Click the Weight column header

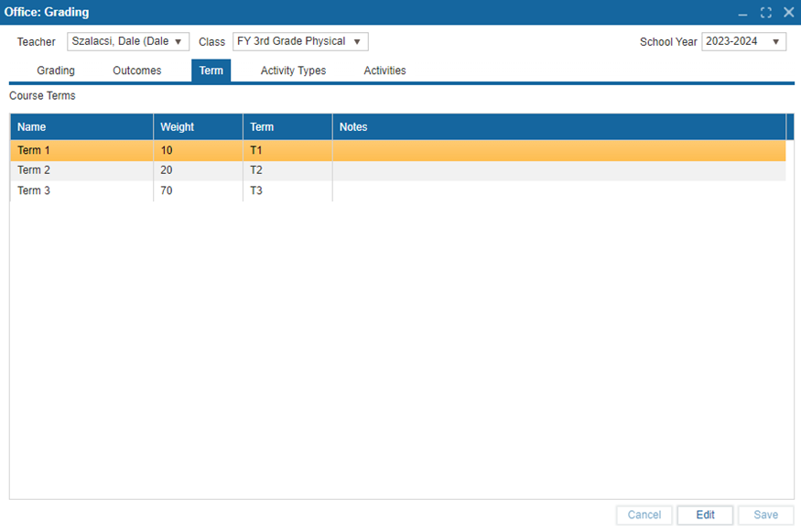(x=198, y=127)
